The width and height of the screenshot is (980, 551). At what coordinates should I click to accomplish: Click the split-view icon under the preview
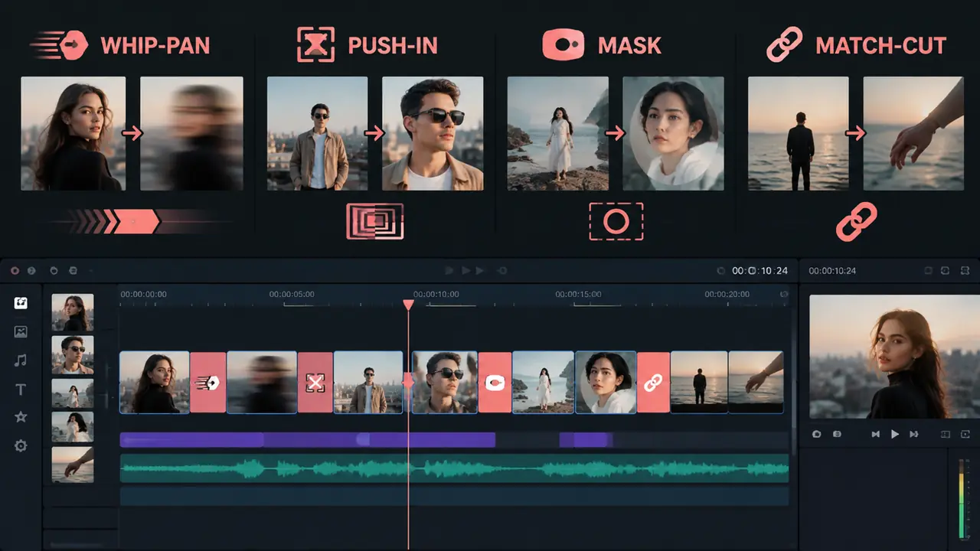point(945,434)
